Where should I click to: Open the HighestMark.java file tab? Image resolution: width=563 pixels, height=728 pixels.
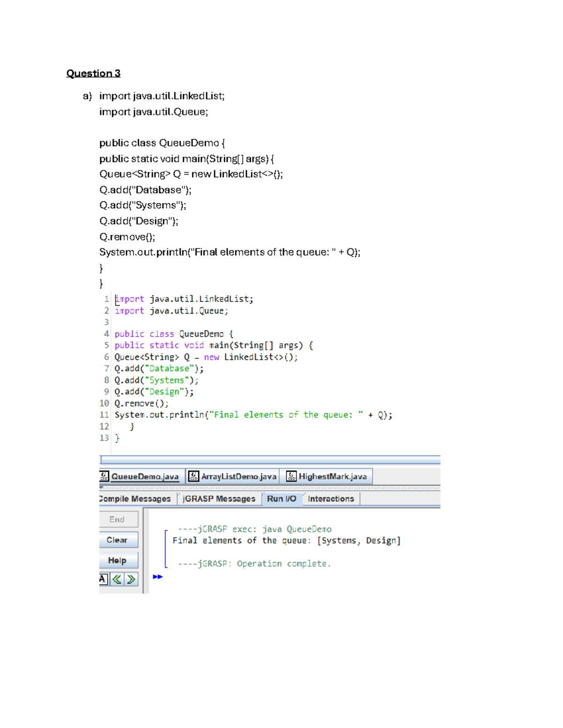click(327, 476)
